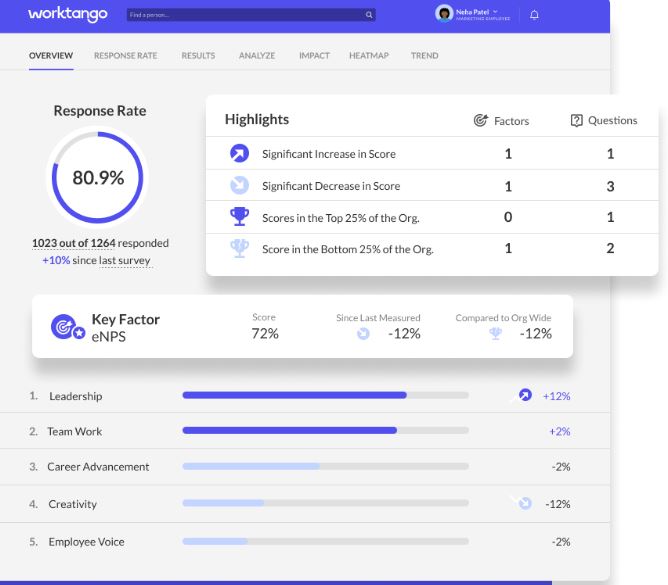Image resolution: width=668 pixels, height=585 pixels.
Task: Click the Key Factor eNPS title
Action: 126,328
